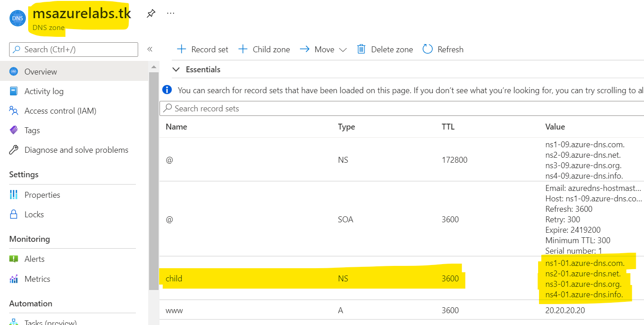The height and width of the screenshot is (325, 644).
Task: Click the msazurelabs.tk title
Action: tap(82, 13)
